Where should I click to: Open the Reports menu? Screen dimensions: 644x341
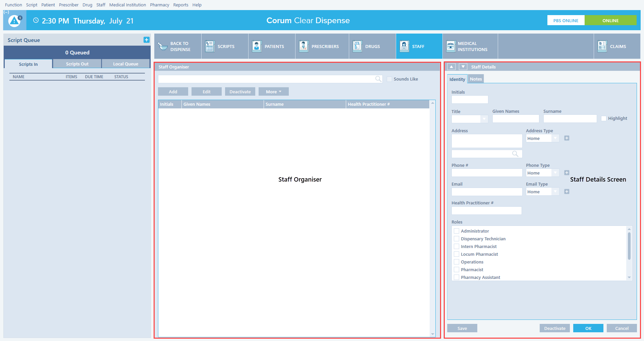click(x=180, y=5)
